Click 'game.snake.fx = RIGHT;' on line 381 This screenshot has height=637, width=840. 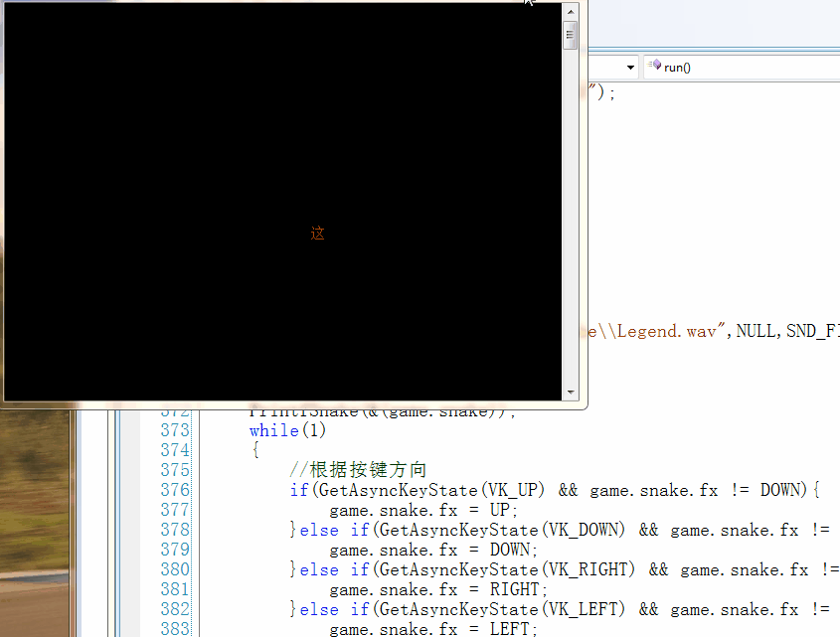[x=438, y=589]
